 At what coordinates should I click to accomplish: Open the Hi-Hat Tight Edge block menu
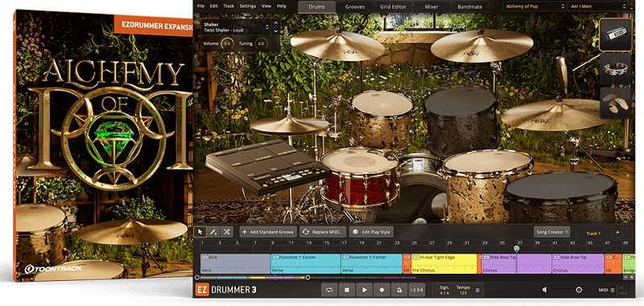(415, 258)
